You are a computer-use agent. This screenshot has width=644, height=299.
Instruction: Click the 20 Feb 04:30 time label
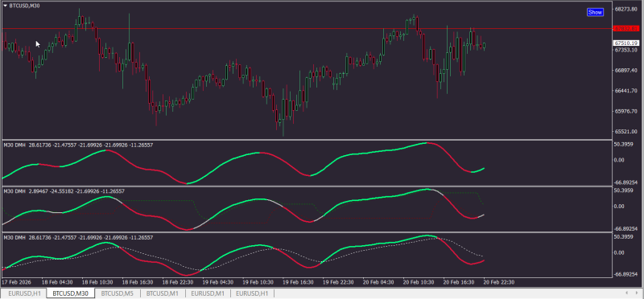click(x=378, y=283)
